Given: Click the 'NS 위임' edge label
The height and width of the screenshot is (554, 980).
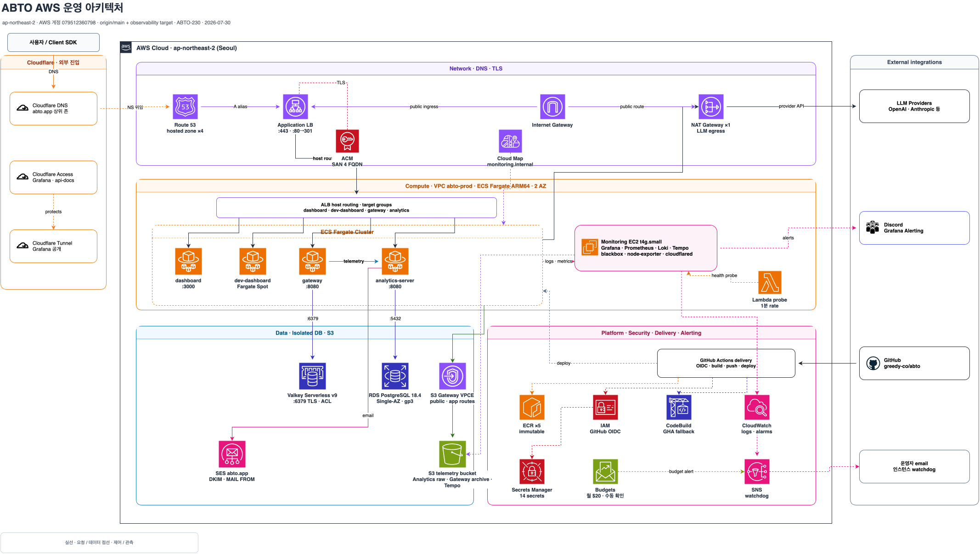Looking at the screenshot, I should (135, 107).
